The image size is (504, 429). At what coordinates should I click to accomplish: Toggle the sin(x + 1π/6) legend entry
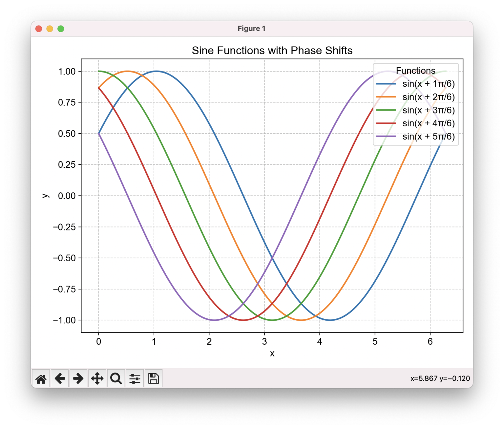[428, 84]
